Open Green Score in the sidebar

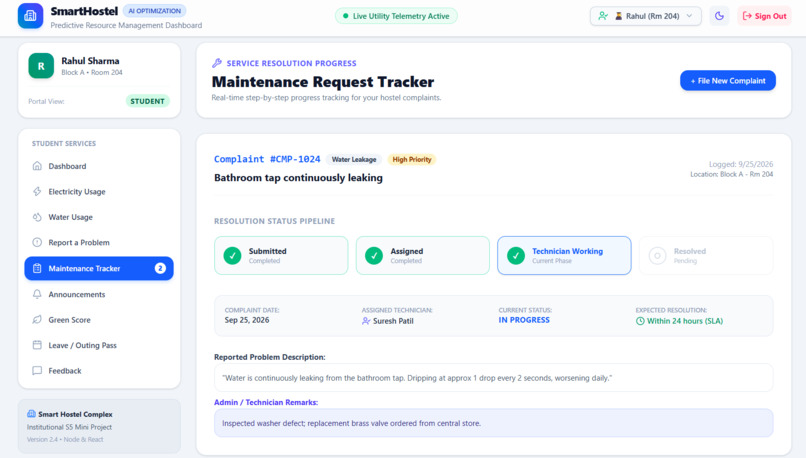pyautogui.click(x=99, y=320)
